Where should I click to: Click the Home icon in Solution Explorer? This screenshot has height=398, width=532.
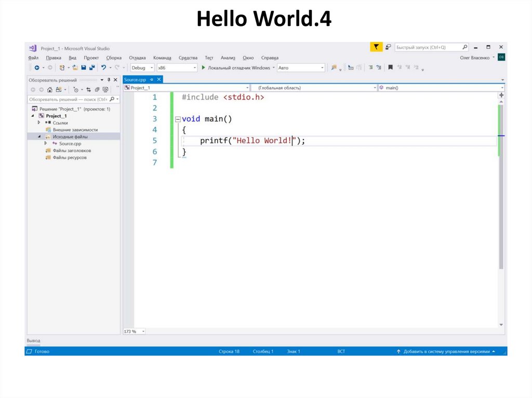pos(50,90)
